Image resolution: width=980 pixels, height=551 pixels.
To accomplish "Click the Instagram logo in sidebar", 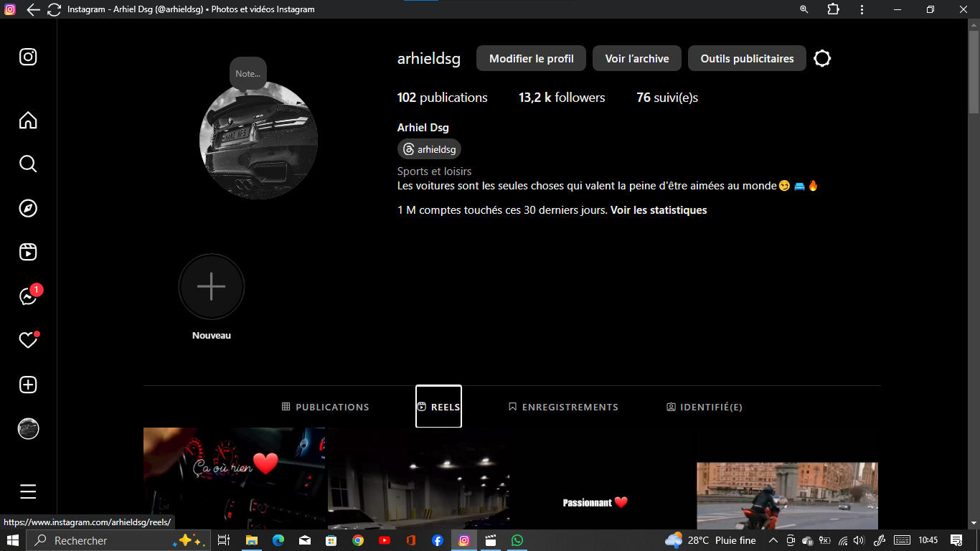I will click(x=28, y=57).
